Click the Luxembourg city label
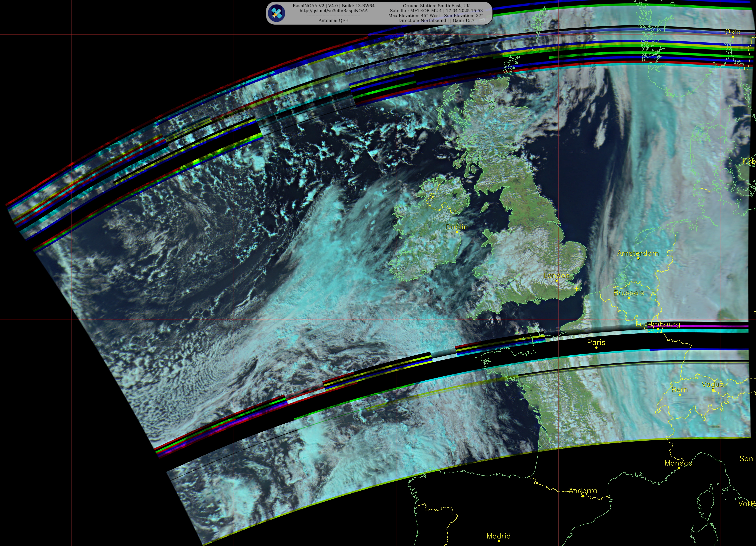756x546 pixels. tap(658, 324)
